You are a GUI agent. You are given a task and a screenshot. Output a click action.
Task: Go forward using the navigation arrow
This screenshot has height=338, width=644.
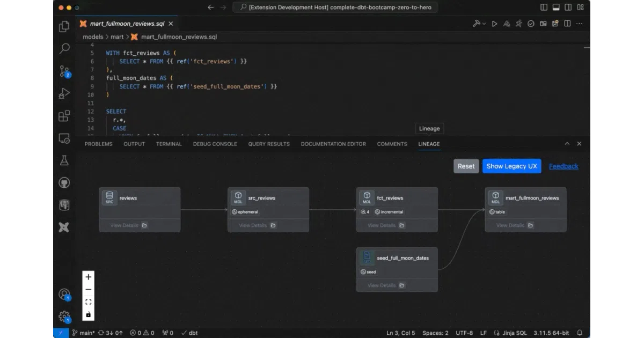(224, 8)
